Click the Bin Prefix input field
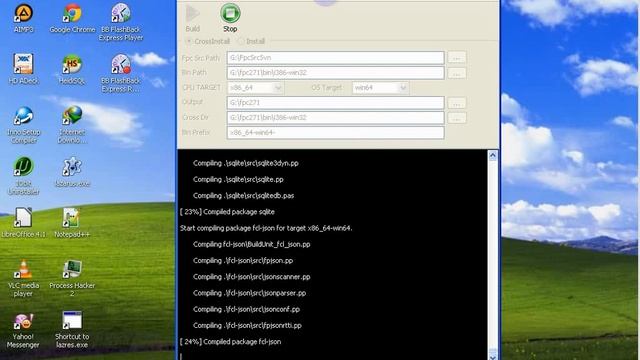 click(336, 133)
